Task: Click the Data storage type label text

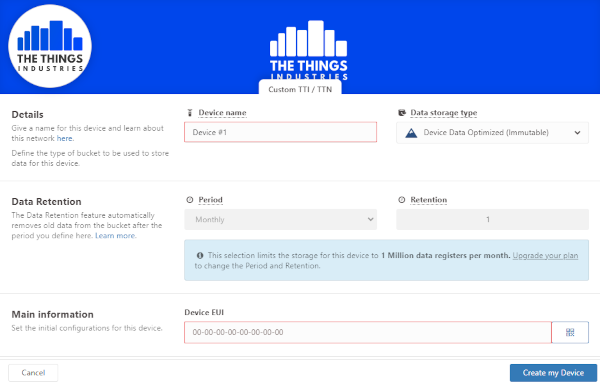Action: click(444, 113)
